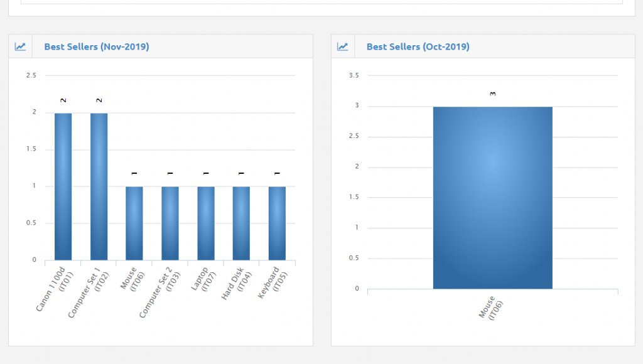
Task: Select the Mouse (IT06) bar in Oct-2019 chart
Action: pyautogui.click(x=492, y=198)
